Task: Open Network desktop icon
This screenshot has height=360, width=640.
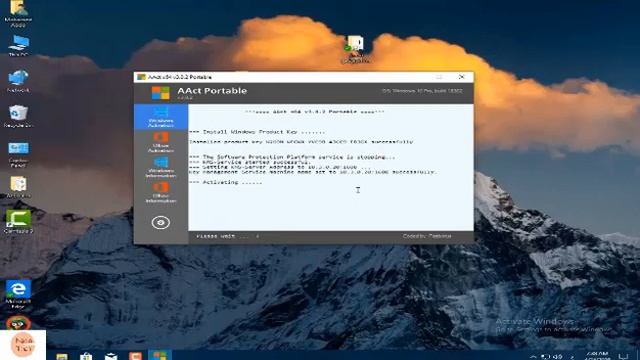Action: pyautogui.click(x=18, y=81)
